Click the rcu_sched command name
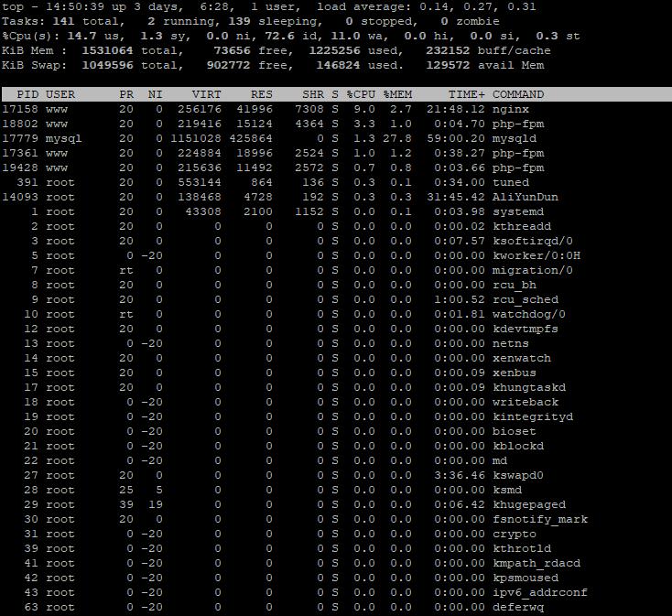 [526, 299]
